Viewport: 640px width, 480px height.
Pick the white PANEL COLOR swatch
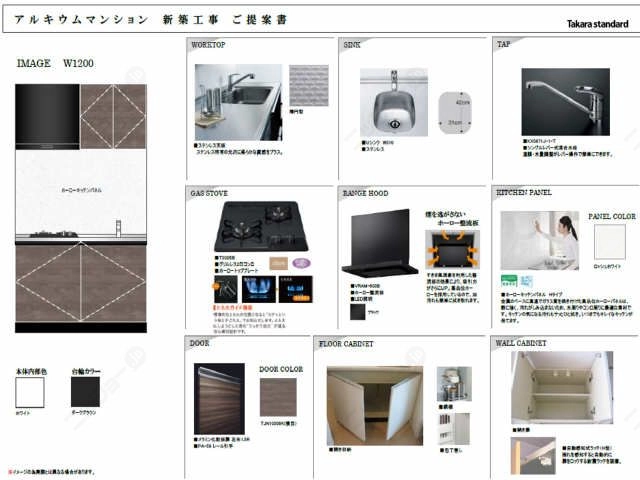(x=609, y=241)
